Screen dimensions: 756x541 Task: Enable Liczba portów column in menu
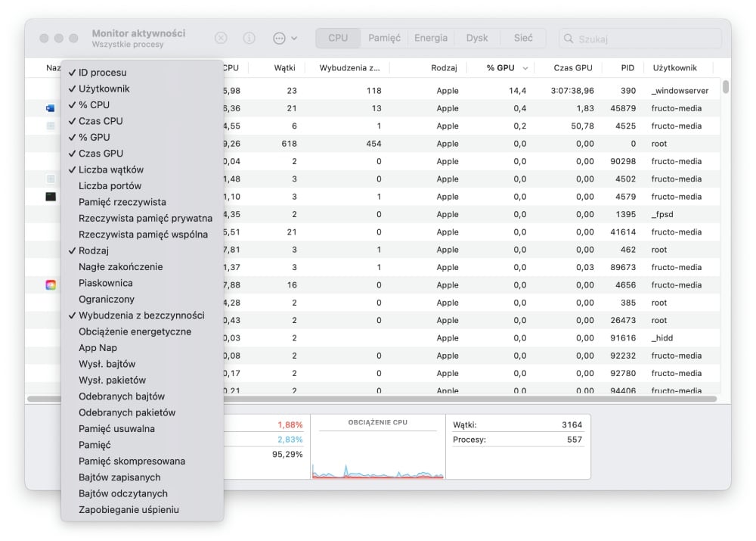pos(142,186)
